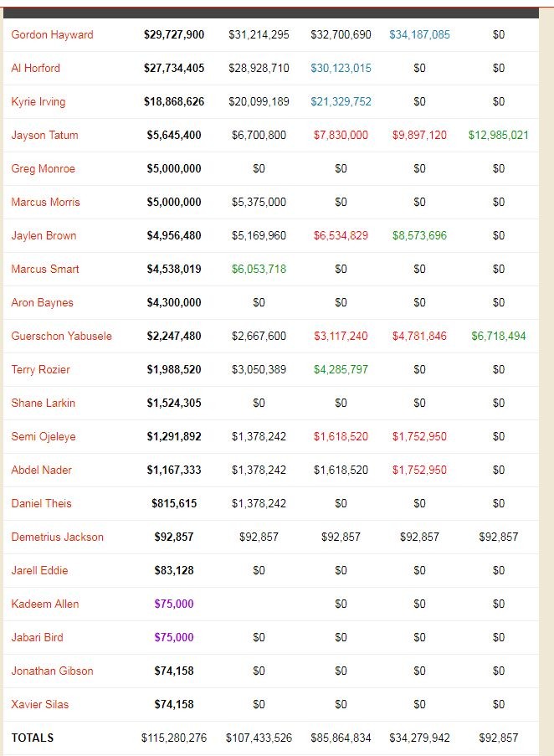Click the $115,280,276 totals cell
Viewport: 554px width, 756px height.
pyautogui.click(x=174, y=738)
